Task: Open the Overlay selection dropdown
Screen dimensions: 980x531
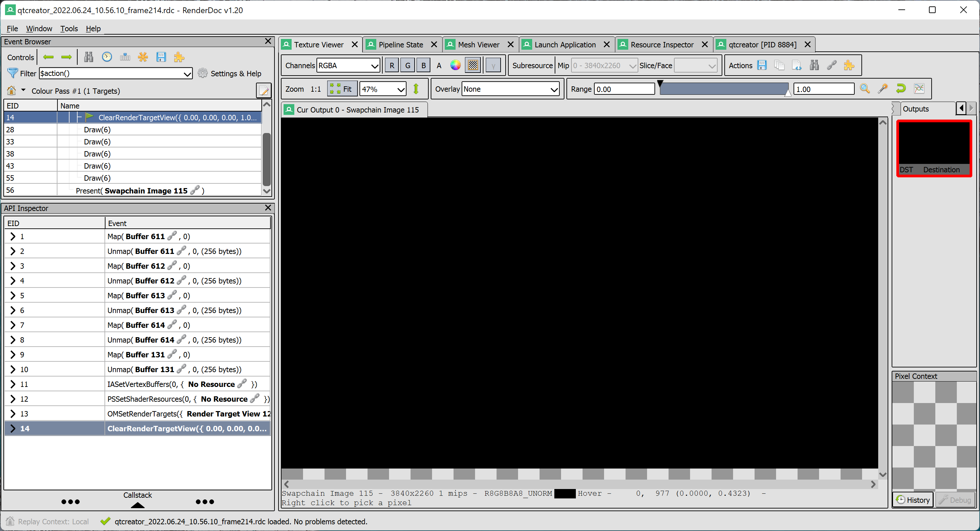Action: coord(510,89)
